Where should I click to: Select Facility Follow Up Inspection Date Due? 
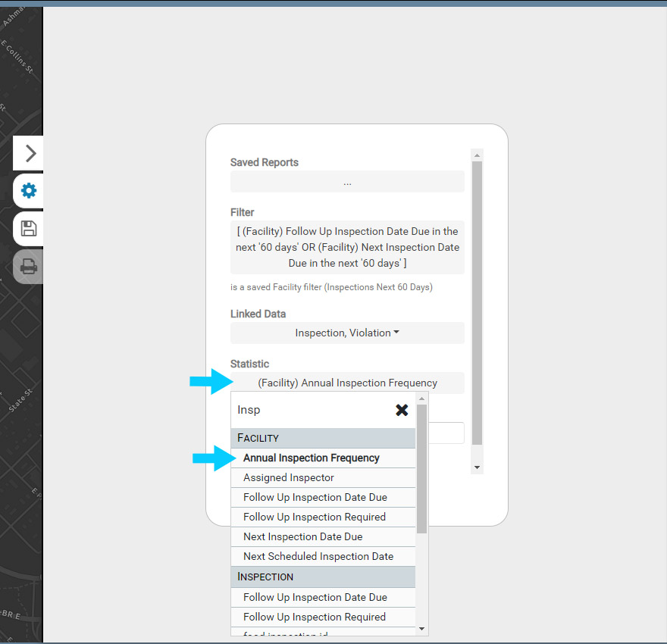315,498
